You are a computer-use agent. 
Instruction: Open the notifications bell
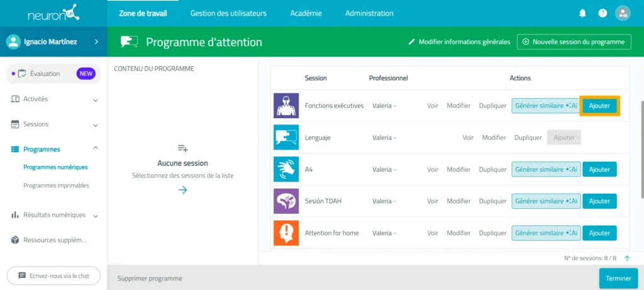(x=582, y=13)
